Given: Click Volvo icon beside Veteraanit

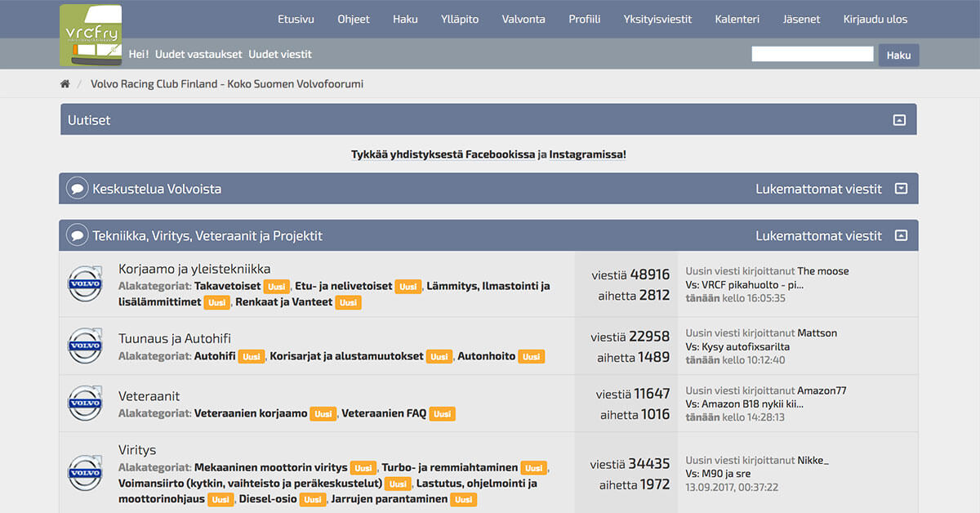Looking at the screenshot, I should (x=84, y=403).
